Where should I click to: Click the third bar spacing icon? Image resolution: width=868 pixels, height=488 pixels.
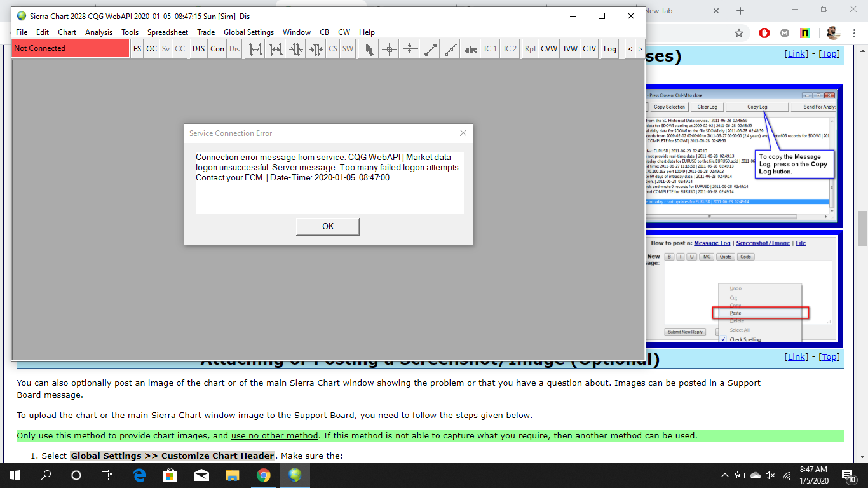click(296, 49)
